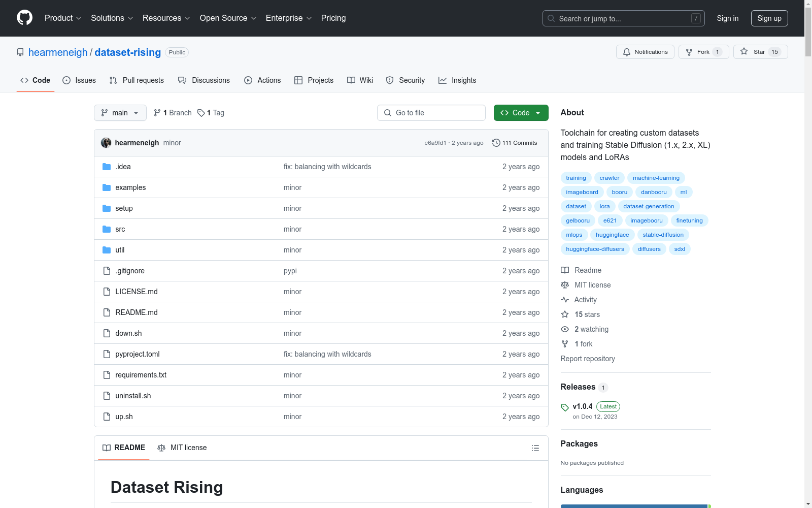
Task: Click the pyproject.toml file icon
Action: pos(107,354)
